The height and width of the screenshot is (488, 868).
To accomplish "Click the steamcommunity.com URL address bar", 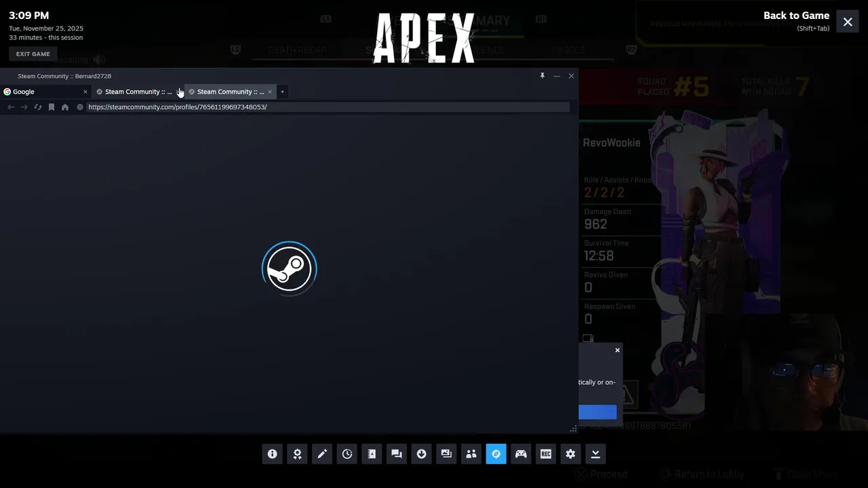I will click(328, 107).
